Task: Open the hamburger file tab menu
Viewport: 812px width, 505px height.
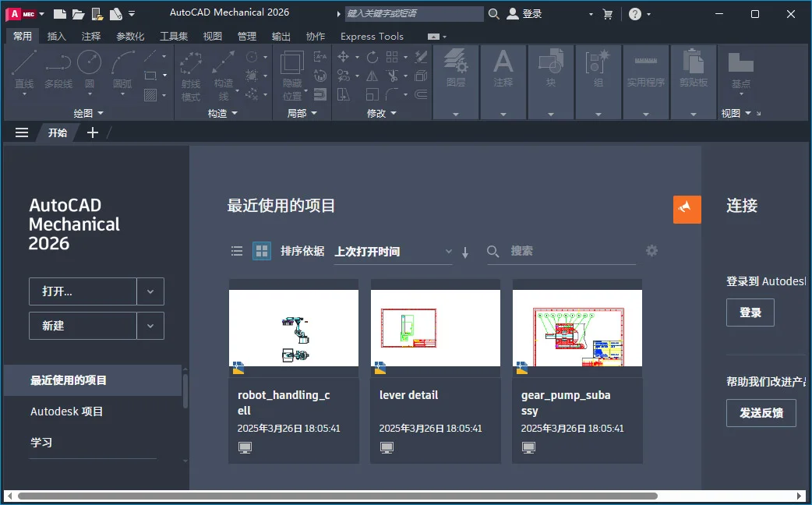Action: pos(22,132)
